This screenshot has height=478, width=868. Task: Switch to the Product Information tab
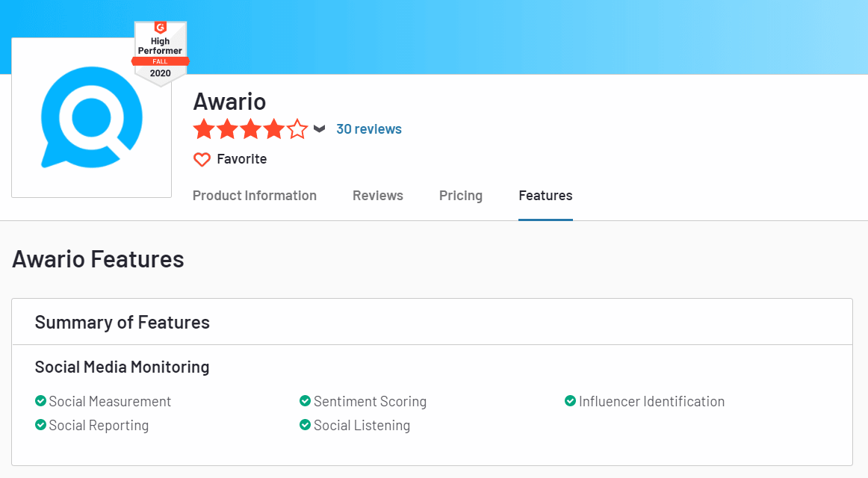tap(255, 196)
